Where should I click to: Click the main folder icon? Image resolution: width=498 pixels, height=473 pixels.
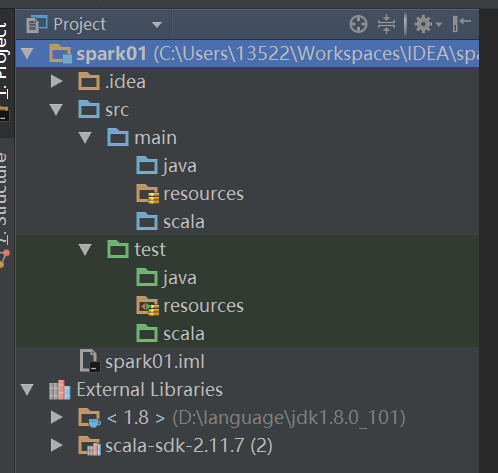click(x=118, y=137)
